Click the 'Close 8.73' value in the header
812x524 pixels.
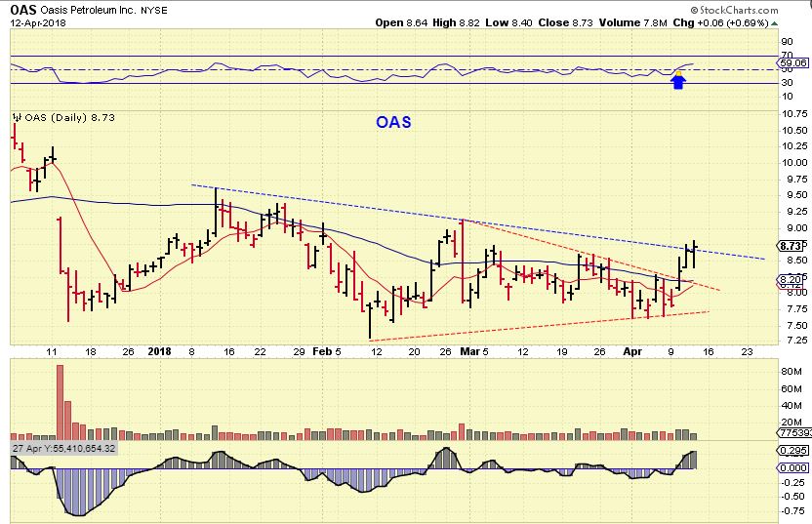[565, 22]
